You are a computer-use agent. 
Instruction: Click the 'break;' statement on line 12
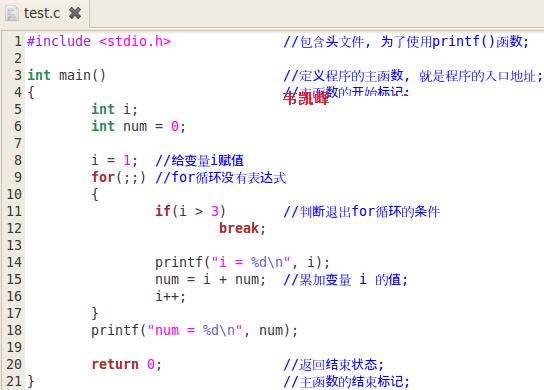pyautogui.click(x=242, y=228)
